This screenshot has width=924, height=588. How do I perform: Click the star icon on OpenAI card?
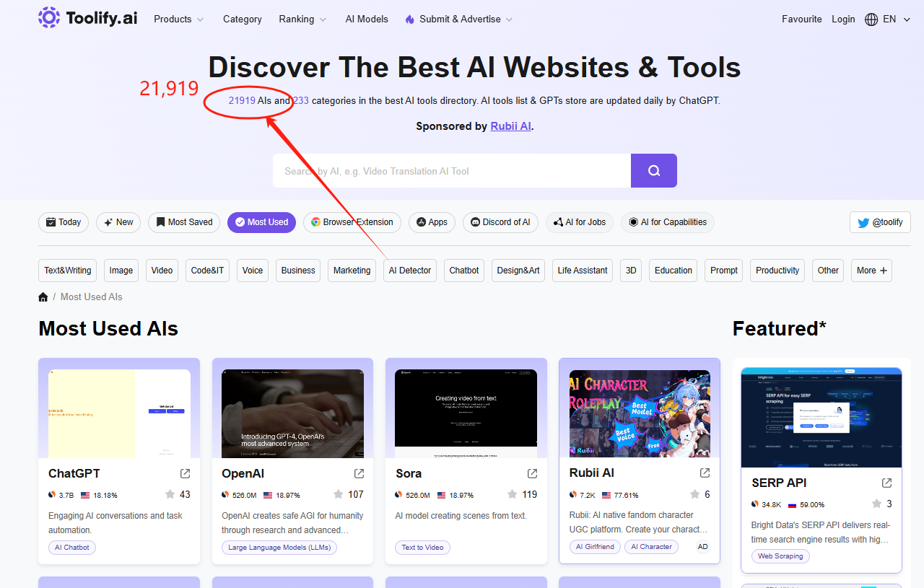339,494
